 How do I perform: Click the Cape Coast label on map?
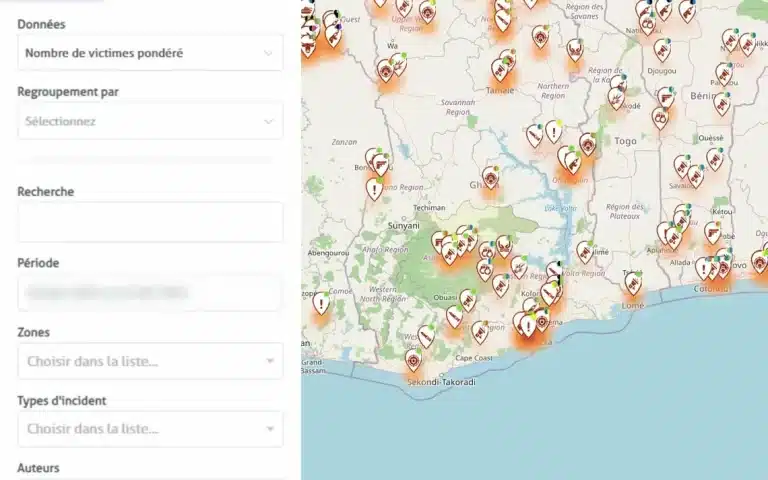click(474, 359)
